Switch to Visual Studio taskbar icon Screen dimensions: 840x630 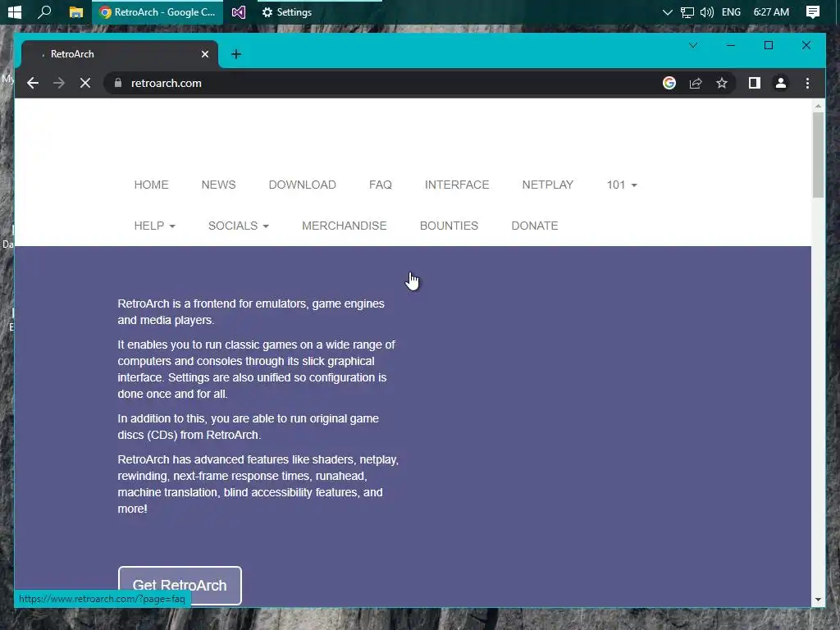(239, 11)
